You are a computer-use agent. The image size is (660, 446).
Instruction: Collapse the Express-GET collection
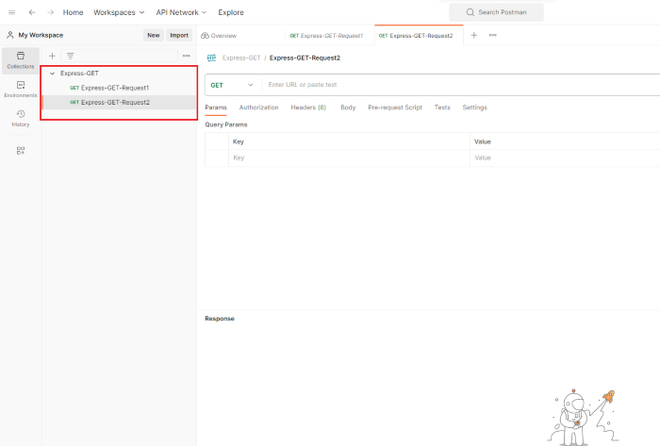[x=52, y=73]
